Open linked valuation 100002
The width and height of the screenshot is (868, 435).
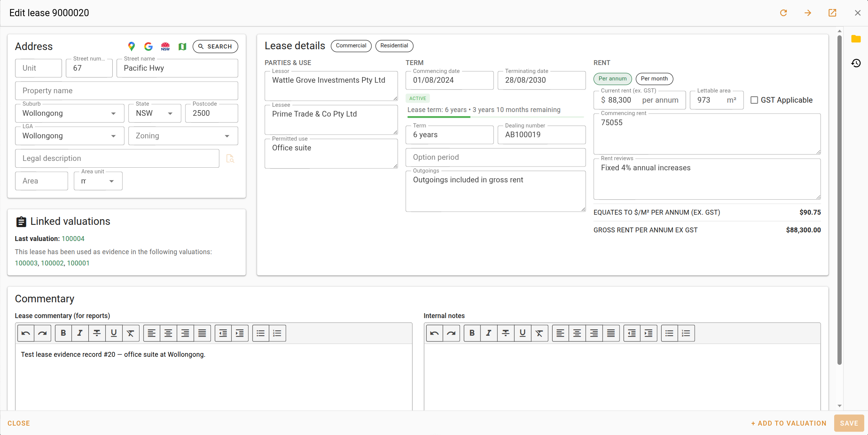tap(52, 263)
